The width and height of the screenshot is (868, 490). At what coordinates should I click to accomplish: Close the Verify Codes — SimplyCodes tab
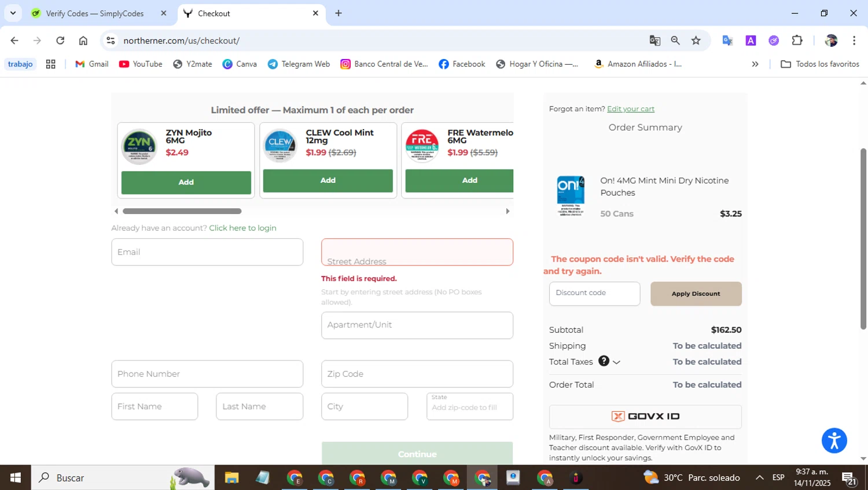(163, 13)
